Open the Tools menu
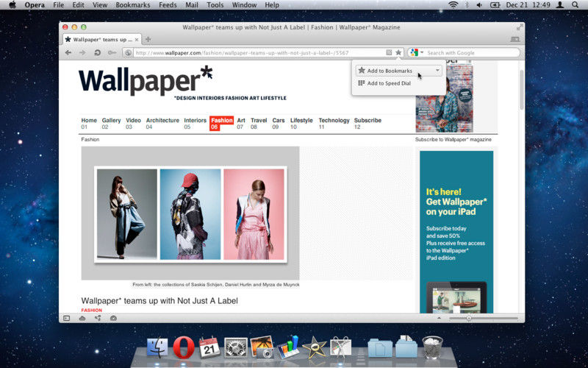Viewport: 588px width, 368px height. click(215, 5)
